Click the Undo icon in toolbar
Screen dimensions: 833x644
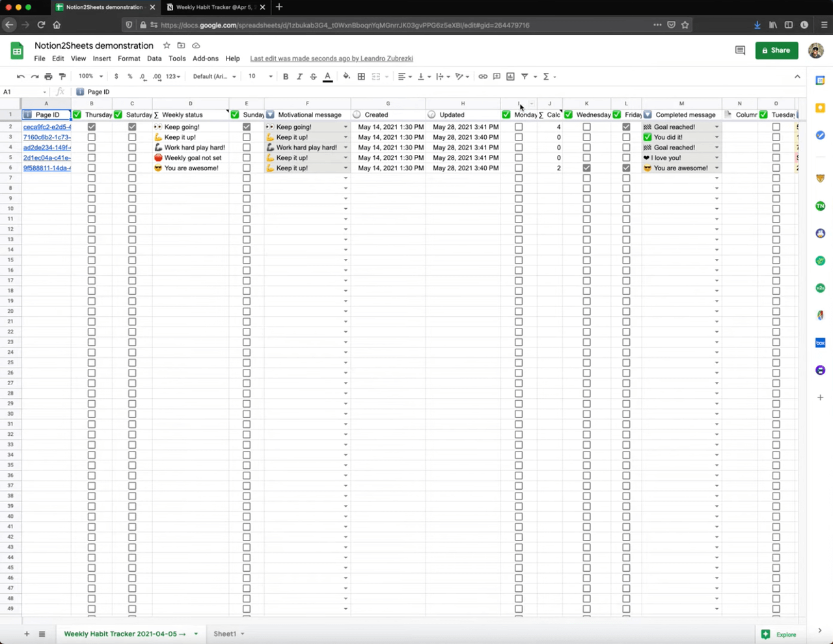coord(21,77)
